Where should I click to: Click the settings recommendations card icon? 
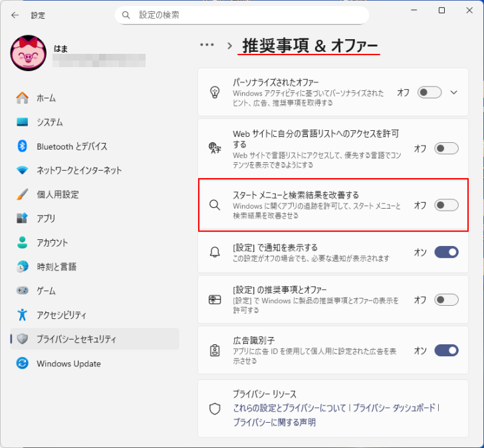coord(215,300)
